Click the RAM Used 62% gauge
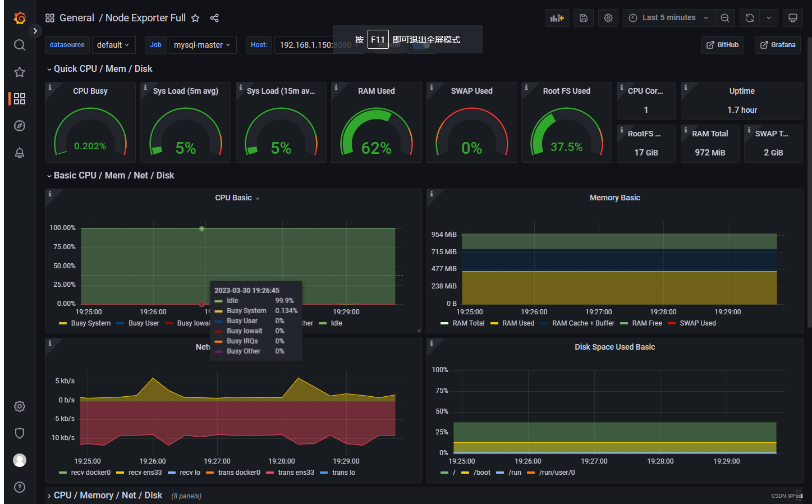 377,132
